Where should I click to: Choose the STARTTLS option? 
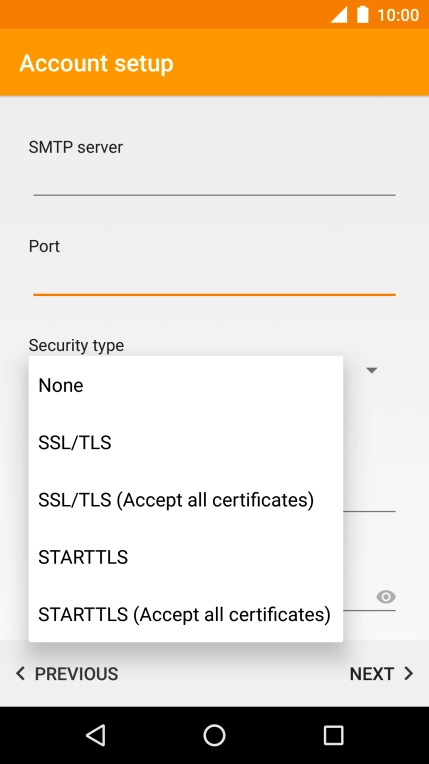coord(186,557)
